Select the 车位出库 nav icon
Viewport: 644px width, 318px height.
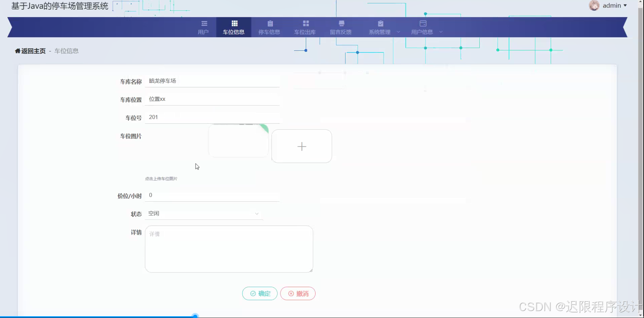click(x=305, y=23)
